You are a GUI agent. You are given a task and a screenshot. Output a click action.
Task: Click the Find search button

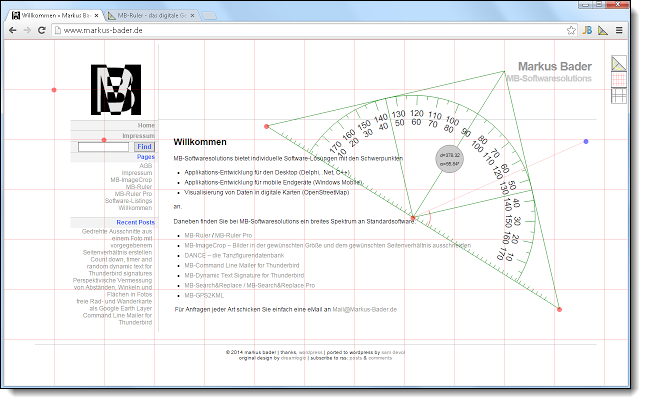pyautogui.click(x=144, y=147)
